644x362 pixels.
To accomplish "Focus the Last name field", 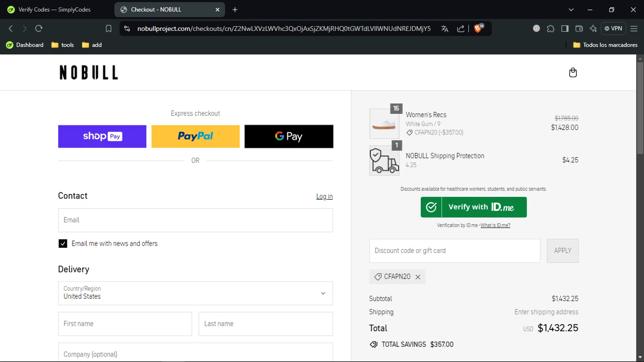I will (266, 324).
